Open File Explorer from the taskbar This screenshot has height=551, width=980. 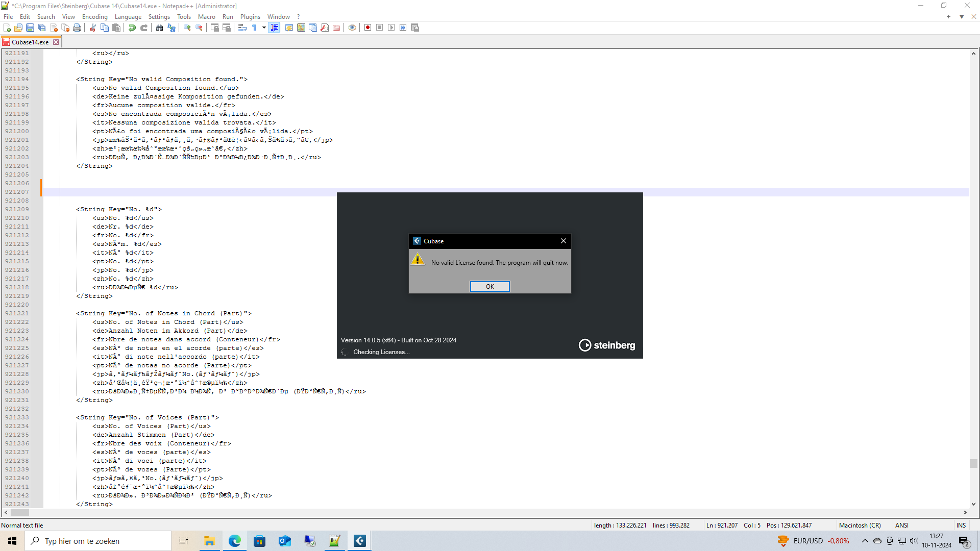point(209,541)
